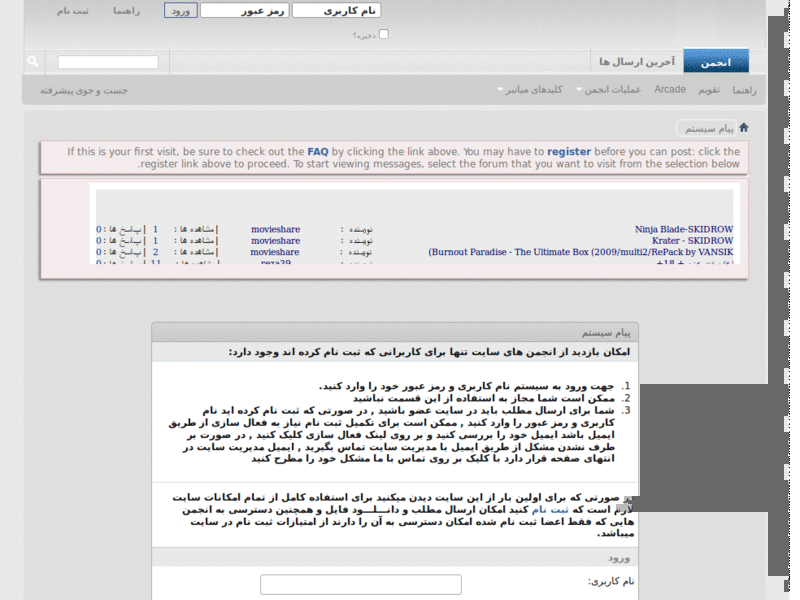Open movieshare profile on Ninja Blade row
Screen dimensions: 800x600
pos(276,229)
